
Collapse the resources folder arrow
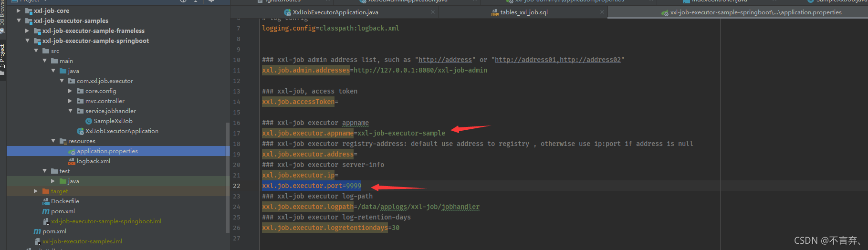click(x=53, y=141)
